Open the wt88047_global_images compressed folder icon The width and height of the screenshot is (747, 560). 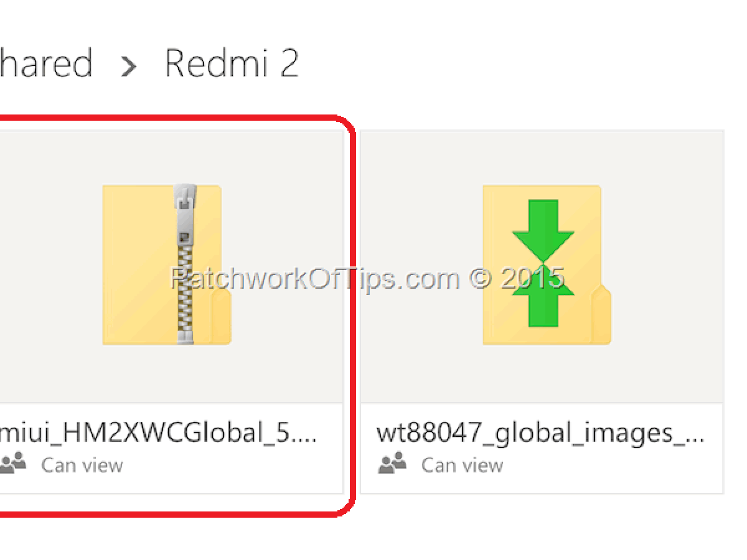(x=547, y=264)
